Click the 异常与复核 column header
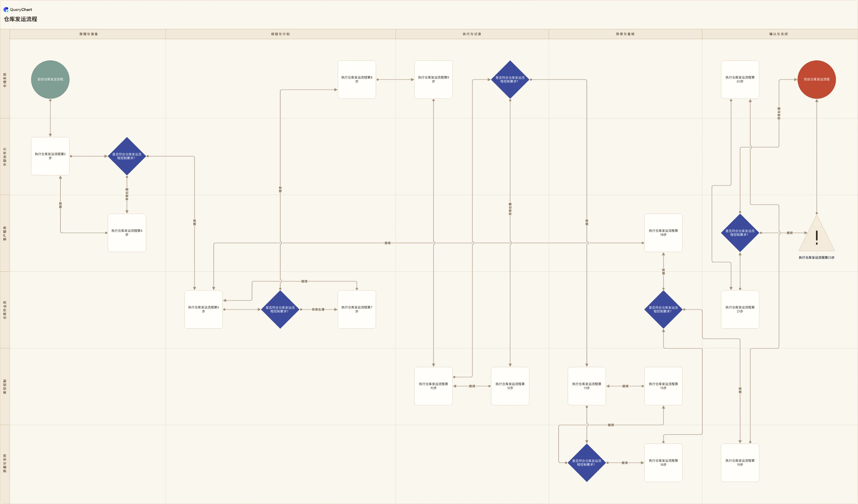Image resolution: width=858 pixels, height=504 pixels. pos(625,34)
